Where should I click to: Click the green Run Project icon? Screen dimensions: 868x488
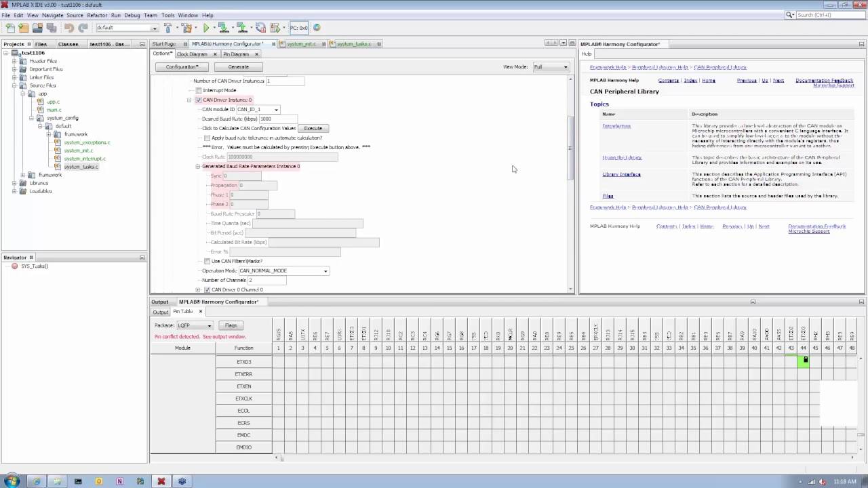206,28
